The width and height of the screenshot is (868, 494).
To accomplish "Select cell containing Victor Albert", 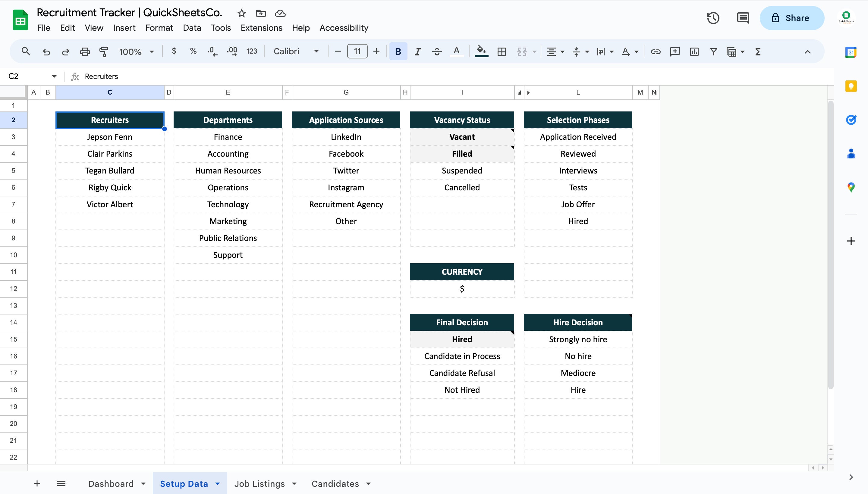I will pos(109,204).
